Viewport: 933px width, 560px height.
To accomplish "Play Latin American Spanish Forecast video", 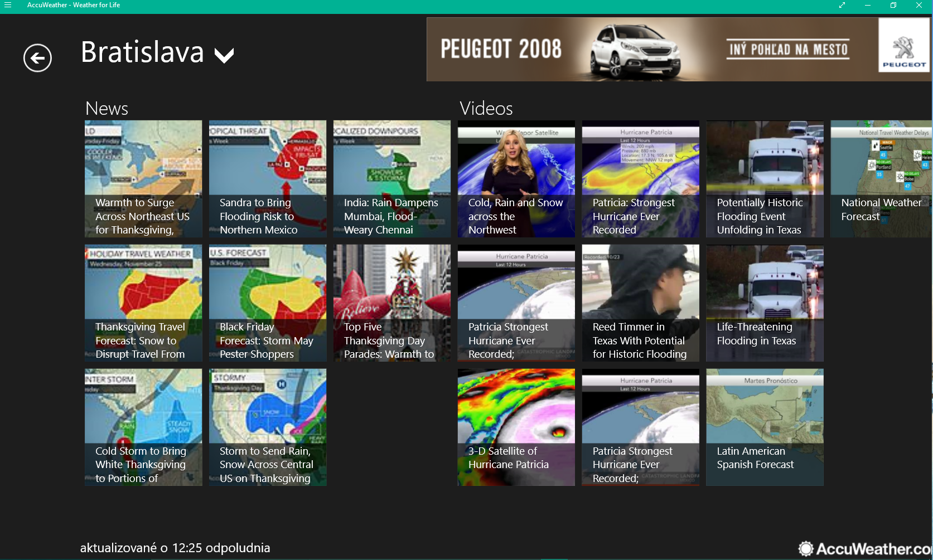I will coord(765,427).
